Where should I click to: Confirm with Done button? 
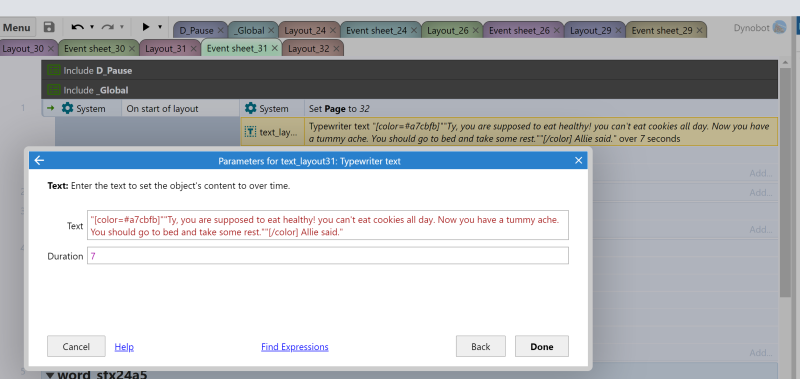pos(542,346)
